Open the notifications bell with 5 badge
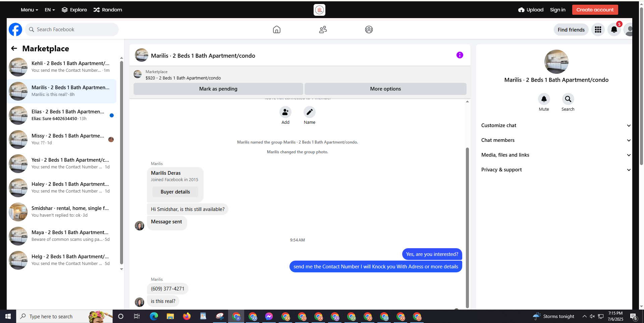 point(614,30)
